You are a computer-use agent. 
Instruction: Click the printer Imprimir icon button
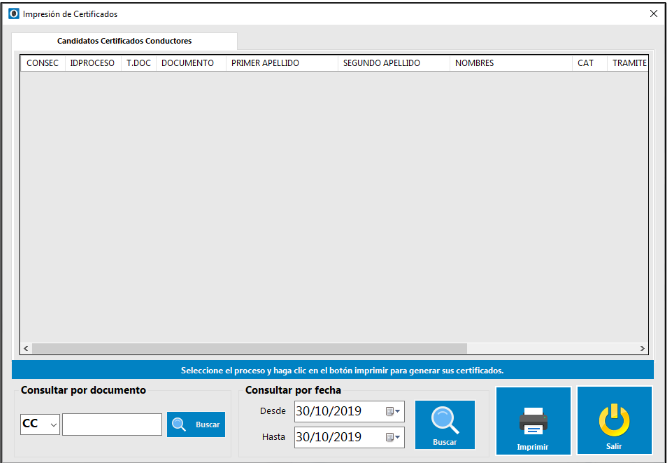532,421
